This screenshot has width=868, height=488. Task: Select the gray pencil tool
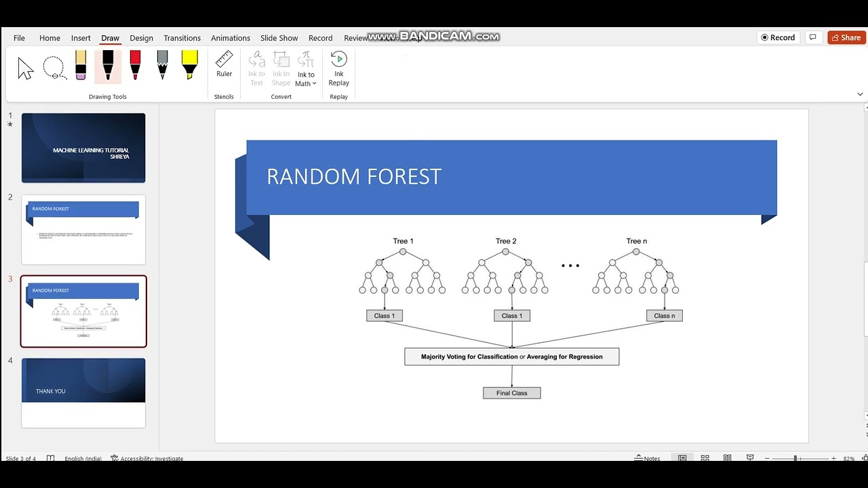point(162,66)
